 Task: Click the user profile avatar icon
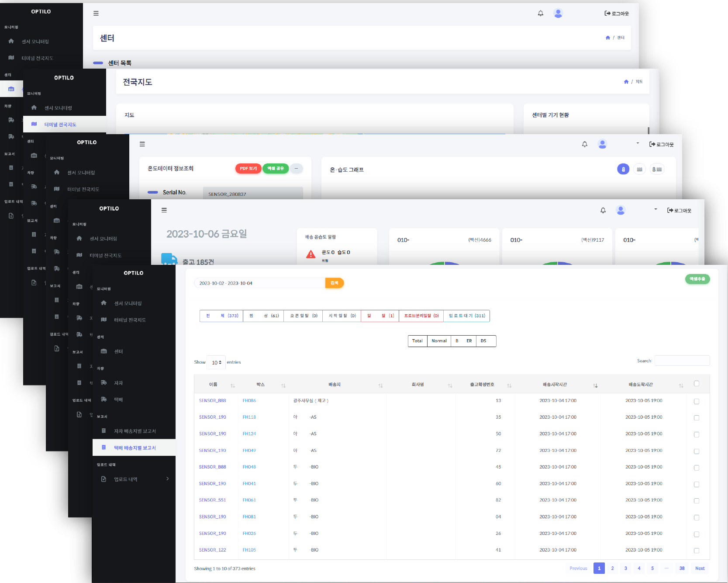point(621,210)
